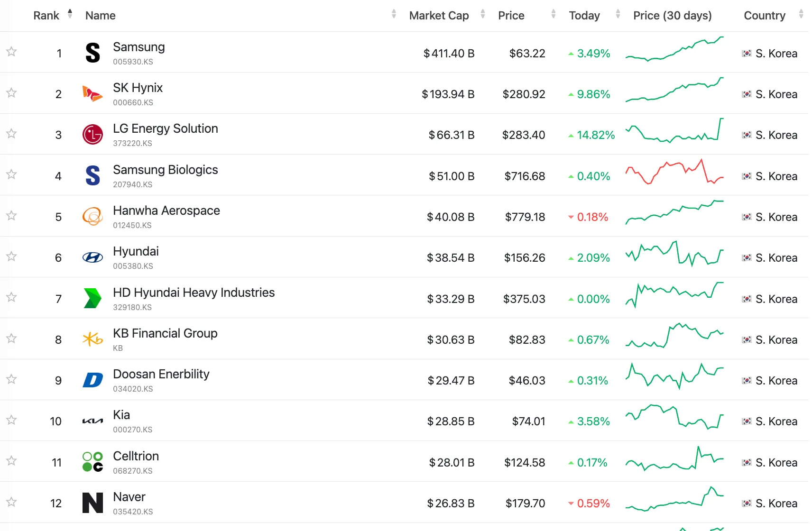812x531 pixels.
Task: Toggle favorite star for Samsung row
Action: pos(11,52)
